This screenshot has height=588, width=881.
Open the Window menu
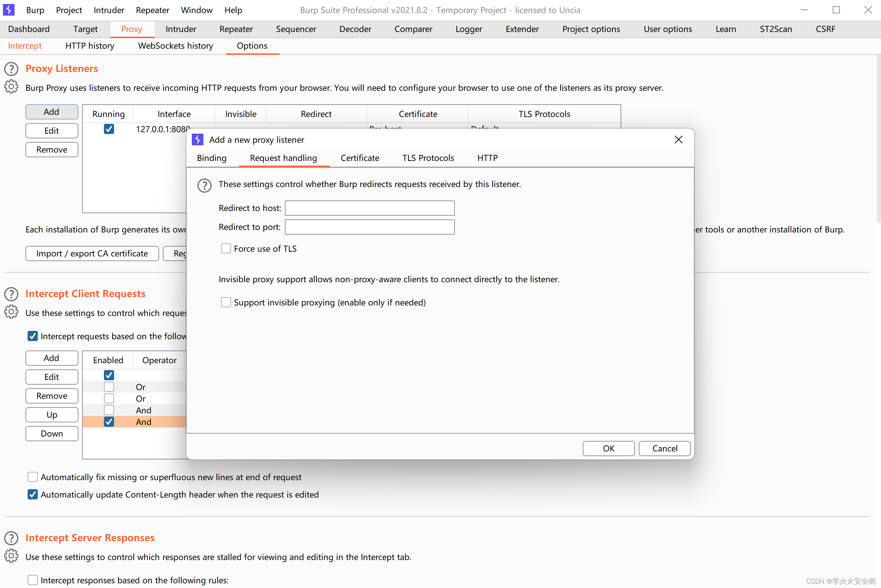[x=197, y=10]
